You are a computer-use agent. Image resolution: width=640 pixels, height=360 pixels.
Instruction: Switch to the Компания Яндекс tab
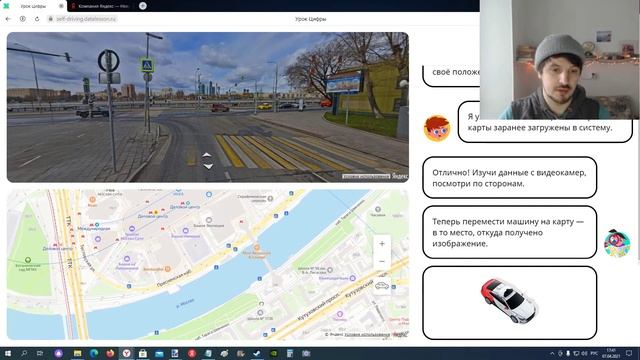coord(100,6)
